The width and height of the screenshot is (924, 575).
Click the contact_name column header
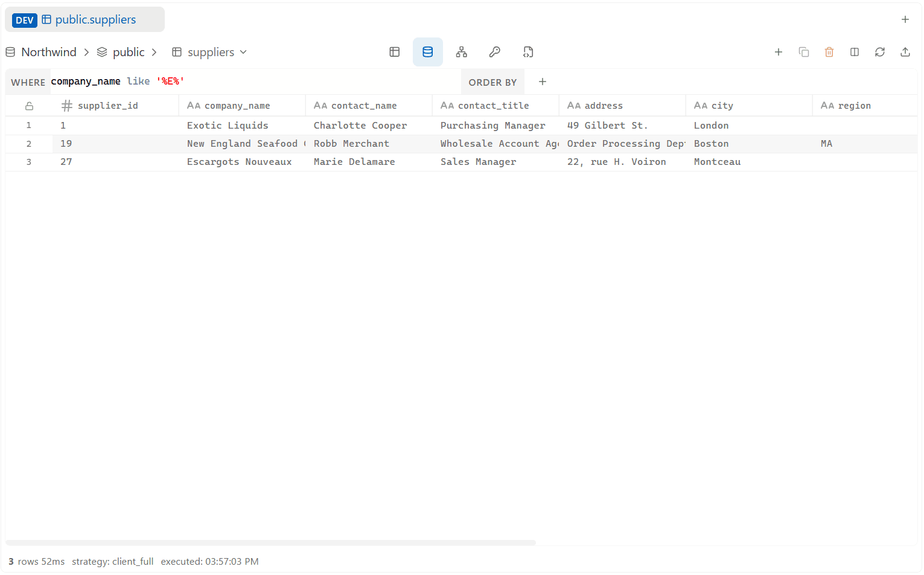point(369,106)
